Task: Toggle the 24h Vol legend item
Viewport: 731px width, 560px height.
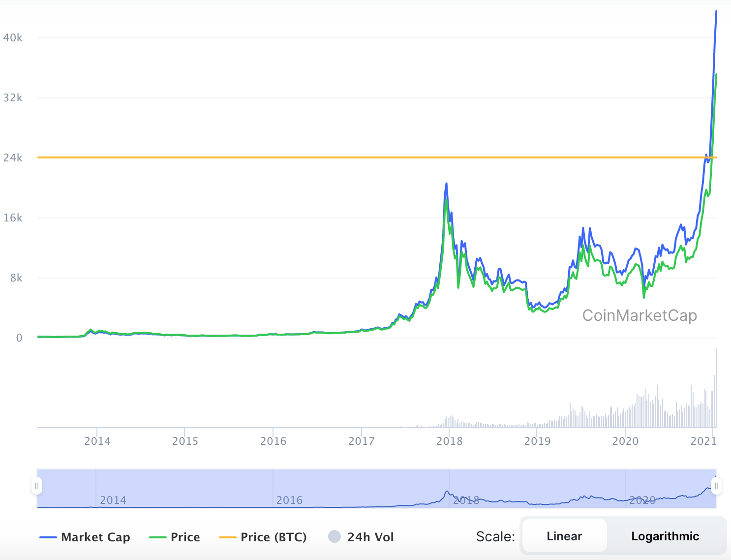Action: tap(361, 537)
